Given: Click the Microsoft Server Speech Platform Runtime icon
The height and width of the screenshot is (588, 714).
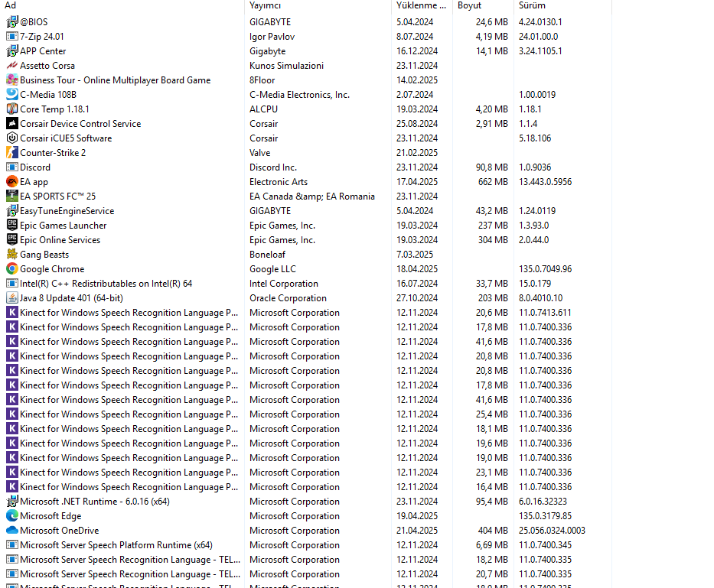Looking at the screenshot, I should click(12, 545).
